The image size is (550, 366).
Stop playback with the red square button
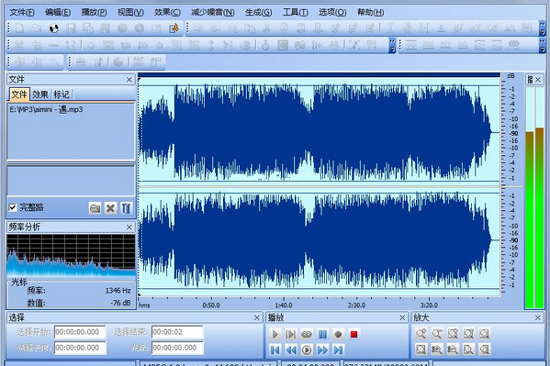[x=354, y=334]
